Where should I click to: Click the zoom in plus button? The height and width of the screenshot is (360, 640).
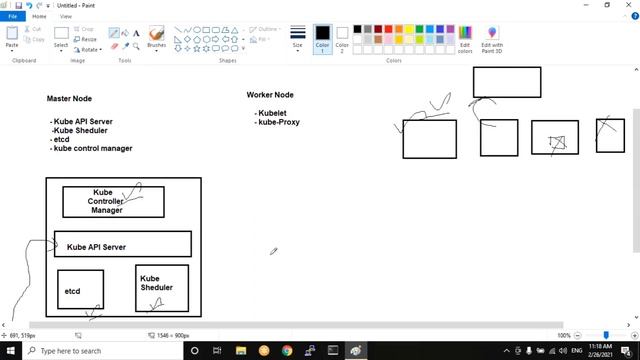[x=634, y=336]
